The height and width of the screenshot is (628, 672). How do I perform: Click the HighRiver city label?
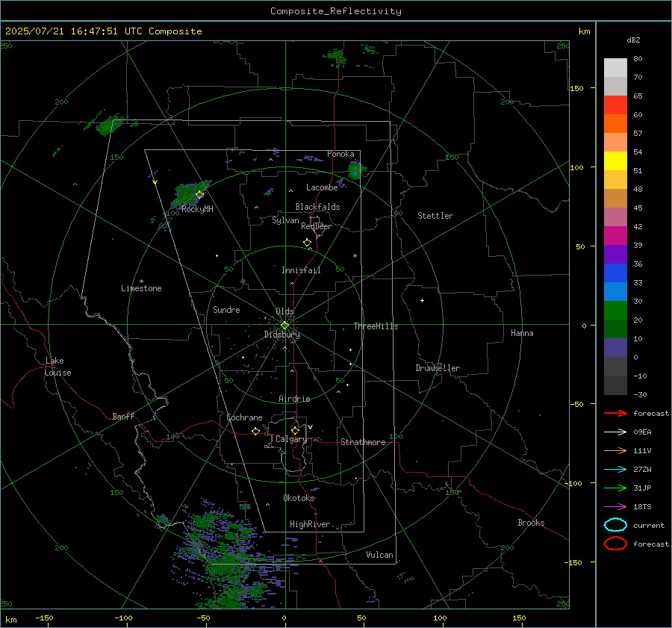(x=309, y=524)
